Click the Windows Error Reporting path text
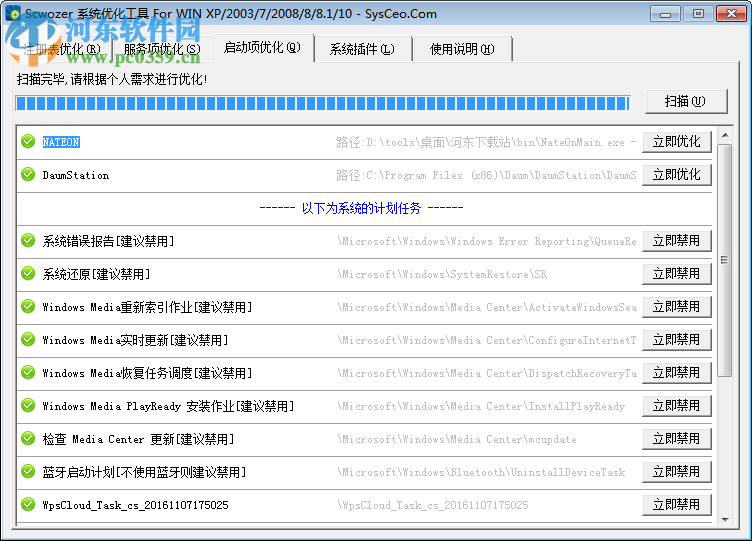Viewport: 752px width, 541px height. (487, 241)
